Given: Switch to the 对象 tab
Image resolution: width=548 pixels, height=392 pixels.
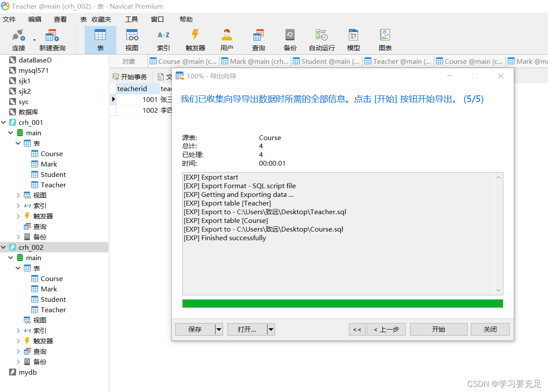Looking at the screenshot, I should (129, 61).
